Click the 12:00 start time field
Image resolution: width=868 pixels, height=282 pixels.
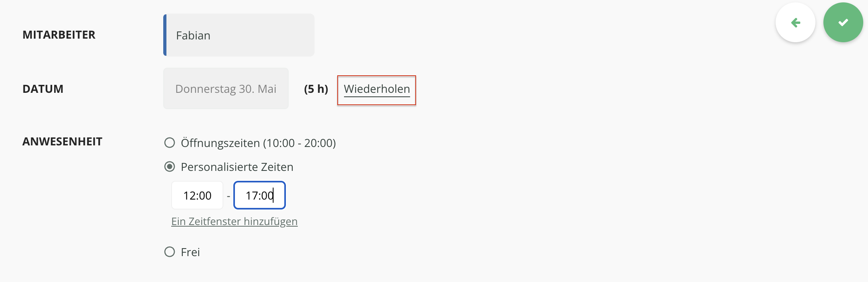coord(197,195)
